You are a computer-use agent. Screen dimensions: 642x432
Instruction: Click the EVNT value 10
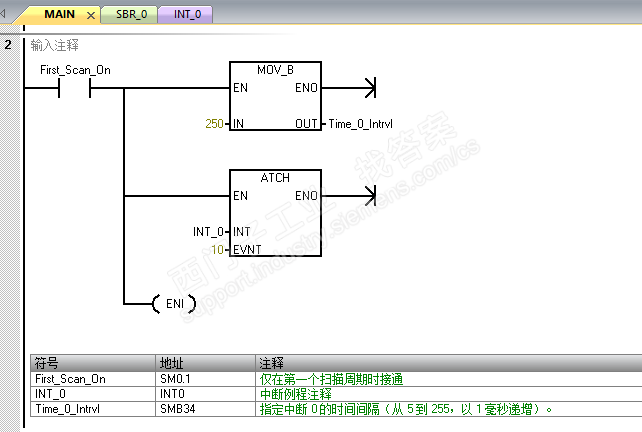coord(217,249)
